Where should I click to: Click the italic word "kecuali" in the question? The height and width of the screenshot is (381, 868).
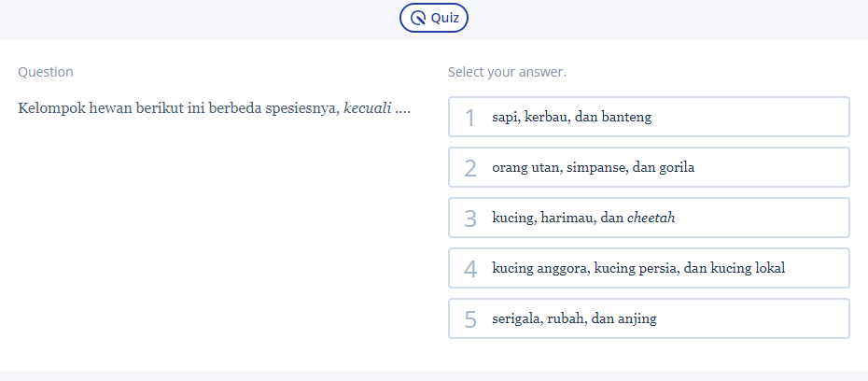click(x=367, y=108)
